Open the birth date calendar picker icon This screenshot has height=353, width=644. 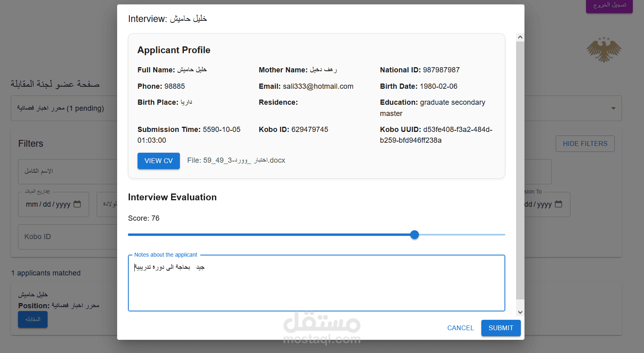click(77, 204)
